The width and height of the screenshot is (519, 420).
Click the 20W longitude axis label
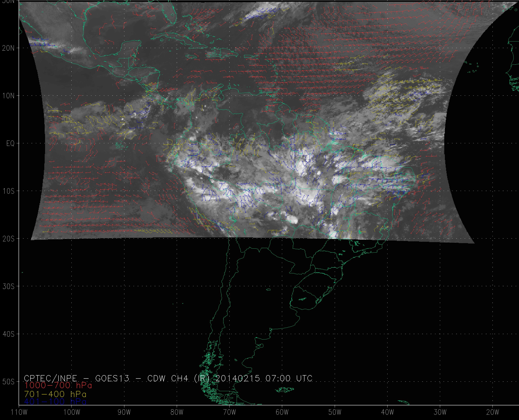coord(493,412)
